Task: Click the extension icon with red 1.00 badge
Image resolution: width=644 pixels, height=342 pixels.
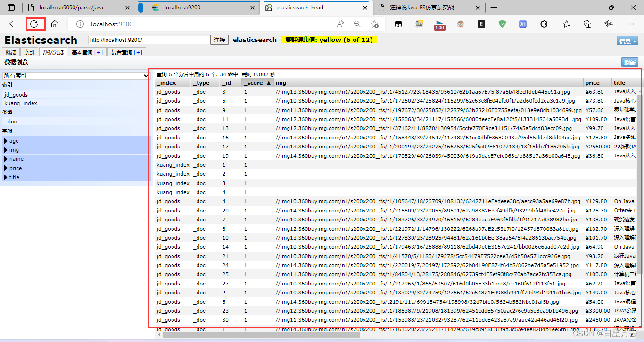Action: (x=439, y=25)
